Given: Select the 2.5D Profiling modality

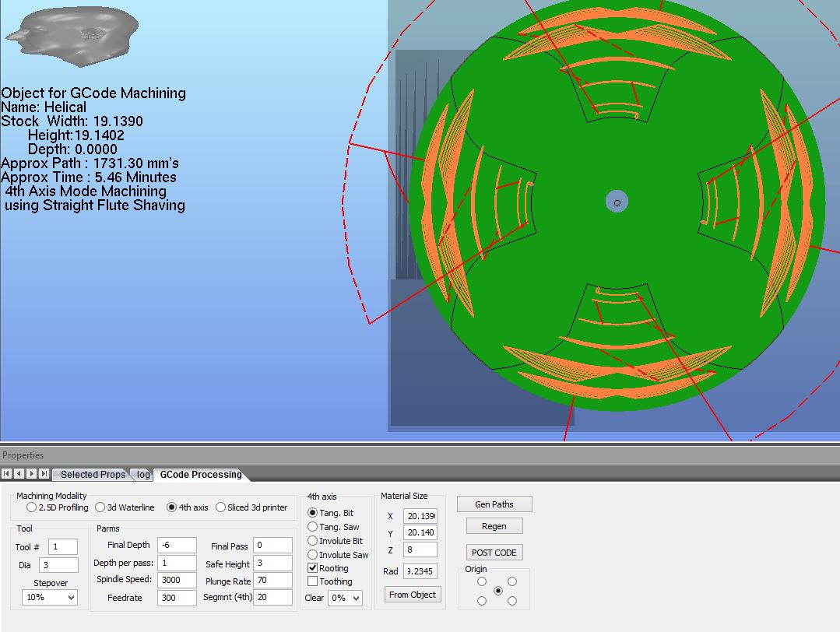Looking at the screenshot, I should click(x=31, y=507).
